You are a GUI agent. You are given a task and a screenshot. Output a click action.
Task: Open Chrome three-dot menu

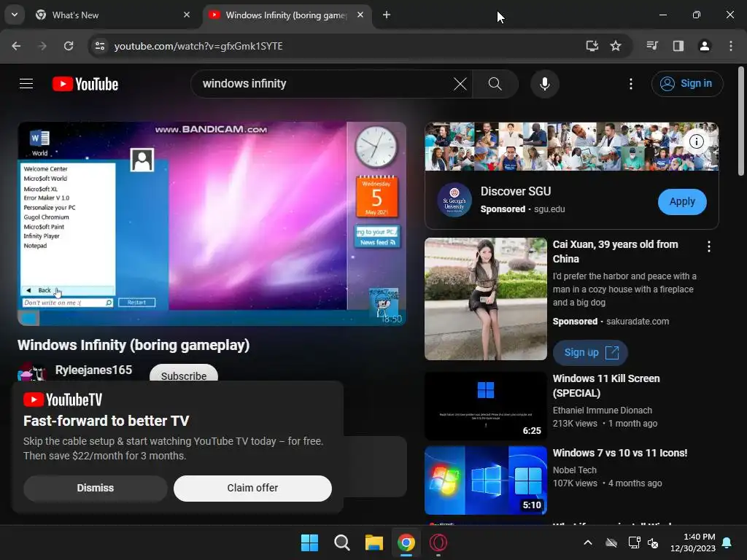tap(731, 46)
